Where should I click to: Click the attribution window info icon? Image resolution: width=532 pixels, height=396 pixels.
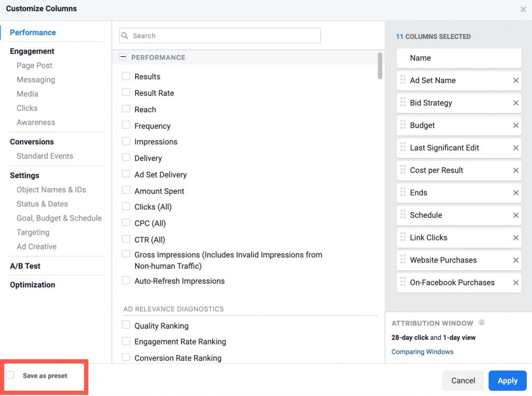tap(482, 322)
